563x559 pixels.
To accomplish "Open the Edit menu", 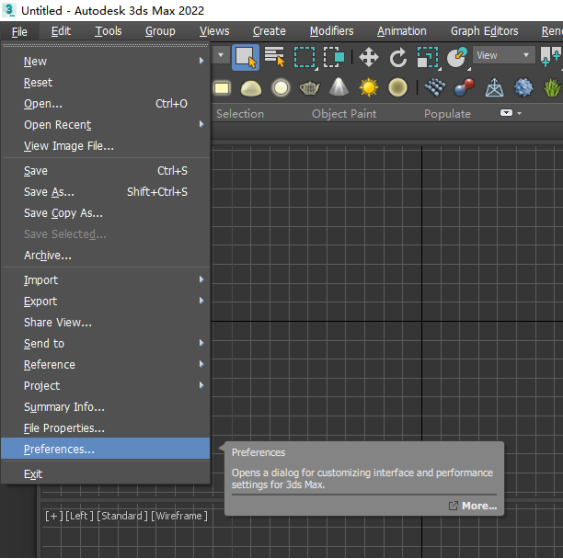I will tap(61, 31).
